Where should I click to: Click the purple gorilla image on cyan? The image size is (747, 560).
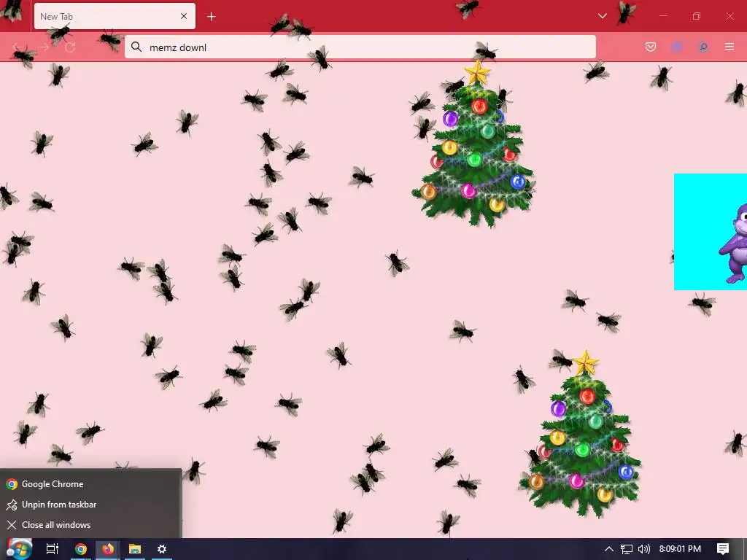(x=711, y=232)
